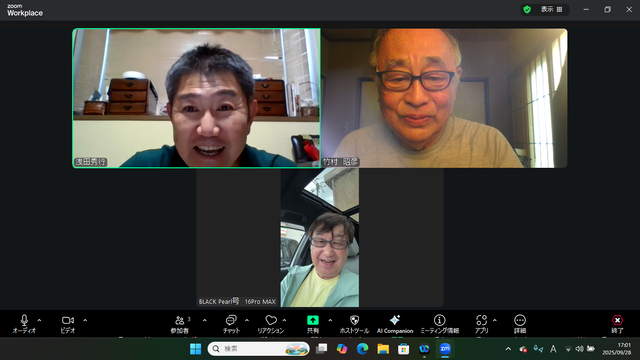Select 濱田秀行 video tile
The image size is (640, 360).
[196, 98]
